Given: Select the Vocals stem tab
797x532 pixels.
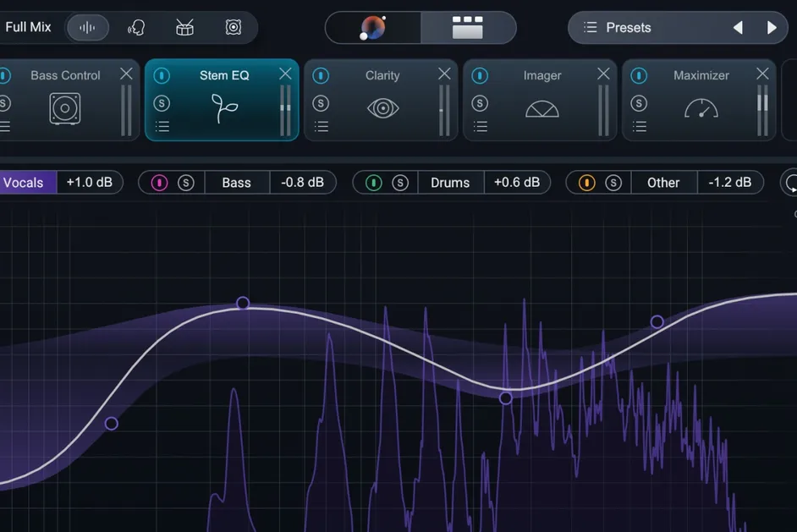Looking at the screenshot, I should [x=27, y=183].
